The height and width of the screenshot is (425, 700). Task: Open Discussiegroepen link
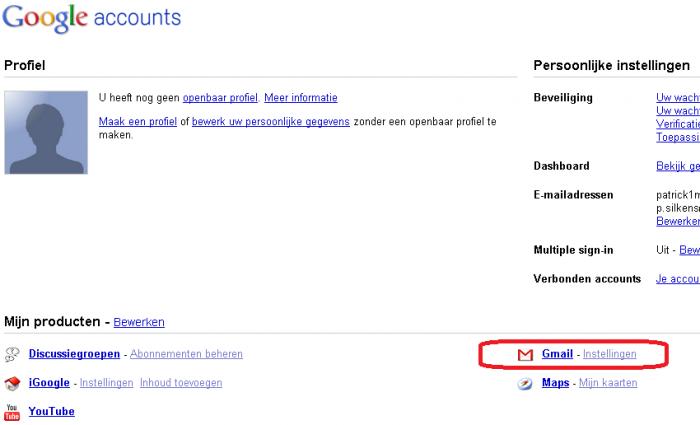[75, 354]
